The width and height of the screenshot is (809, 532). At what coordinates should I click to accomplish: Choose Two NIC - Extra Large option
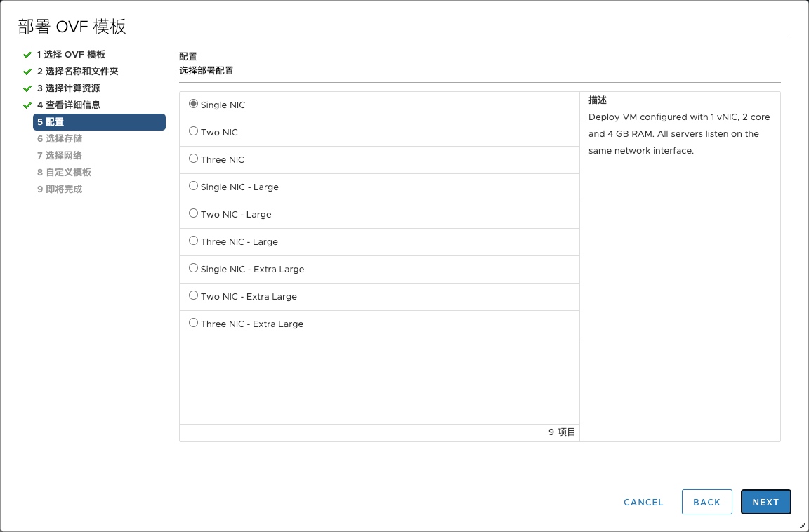[193, 295]
